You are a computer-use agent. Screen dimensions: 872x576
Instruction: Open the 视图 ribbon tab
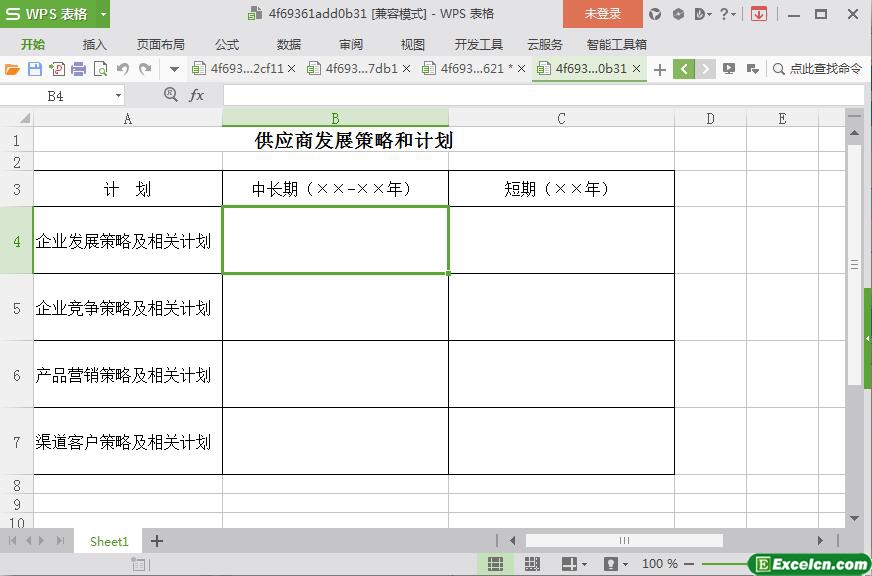(x=413, y=44)
